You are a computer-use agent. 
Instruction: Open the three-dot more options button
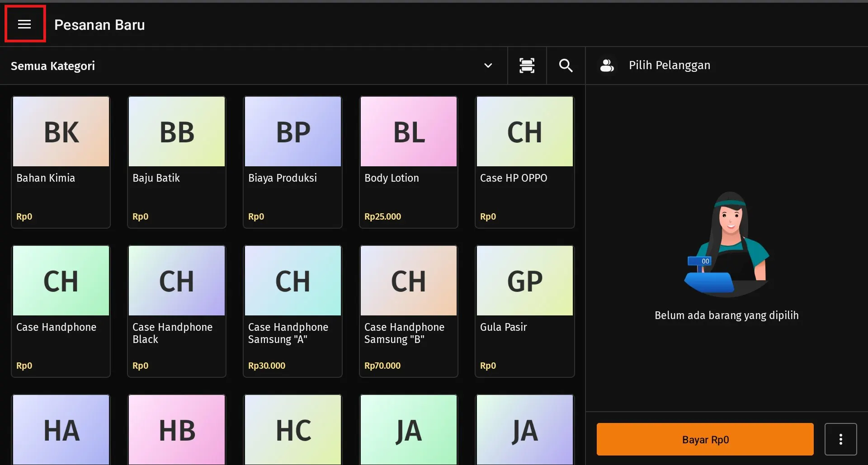point(840,439)
